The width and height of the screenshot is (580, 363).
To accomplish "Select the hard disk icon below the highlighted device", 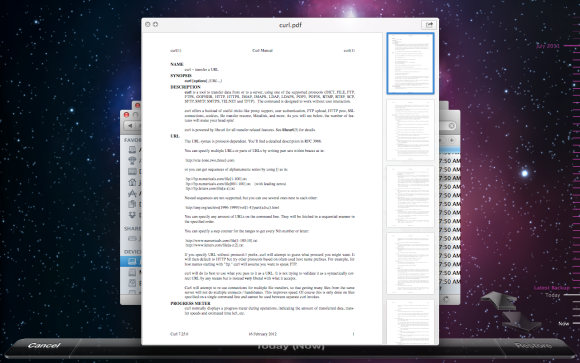I will click(132, 272).
